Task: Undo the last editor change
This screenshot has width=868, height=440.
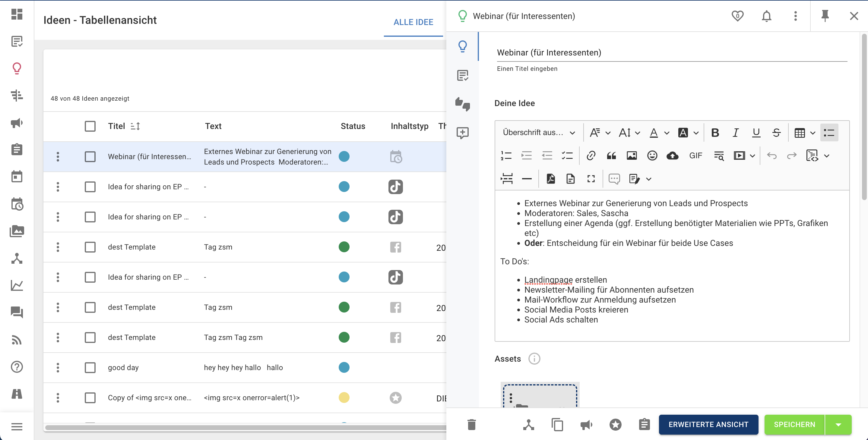Action: (771, 156)
